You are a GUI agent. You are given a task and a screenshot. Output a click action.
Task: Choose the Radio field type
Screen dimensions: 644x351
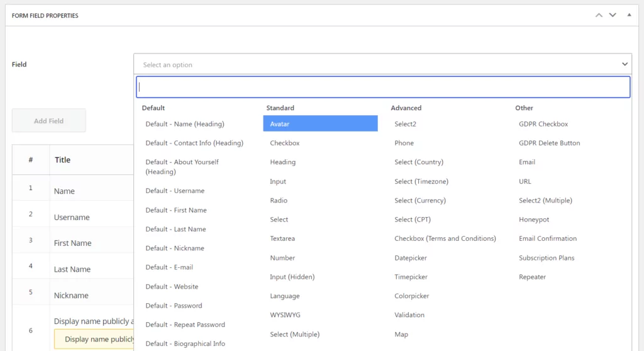[279, 200]
